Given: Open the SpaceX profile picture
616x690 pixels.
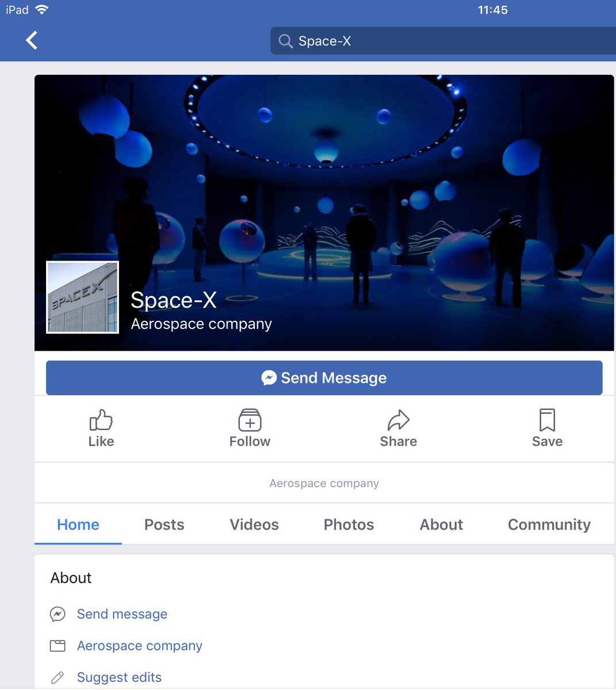Looking at the screenshot, I should click(82, 297).
